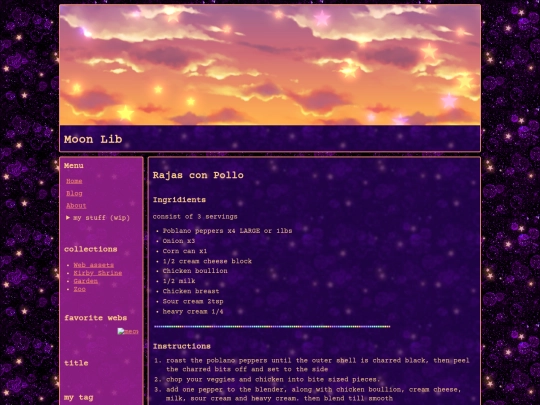Click the 'my tag' sidebar heading

tap(79, 397)
